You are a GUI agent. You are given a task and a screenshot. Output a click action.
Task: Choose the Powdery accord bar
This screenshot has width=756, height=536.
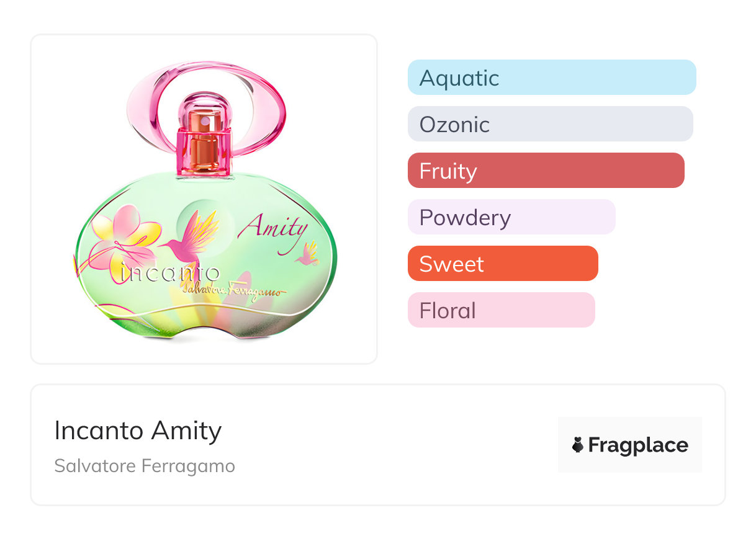click(x=511, y=217)
